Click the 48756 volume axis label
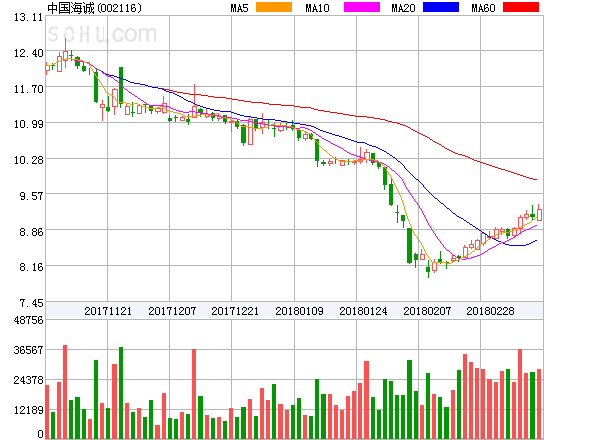Image resolution: width=600 pixels, height=440 pixels. (x=28, y=320)
